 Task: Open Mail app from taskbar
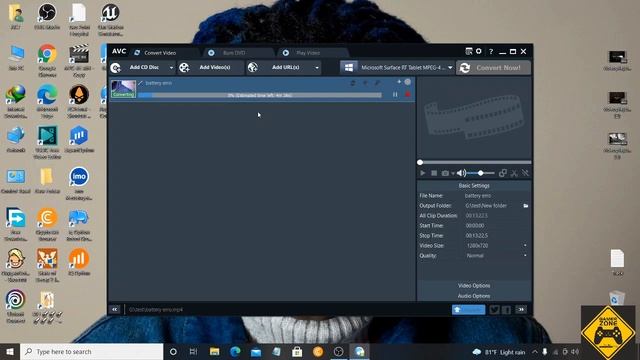pyautogui.click(x=256, y=351)
